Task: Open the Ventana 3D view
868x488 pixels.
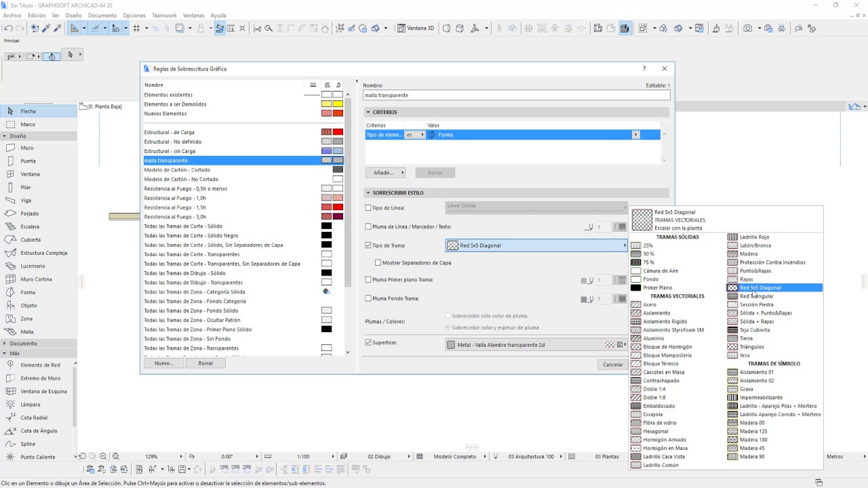Action: coord(416,28)
